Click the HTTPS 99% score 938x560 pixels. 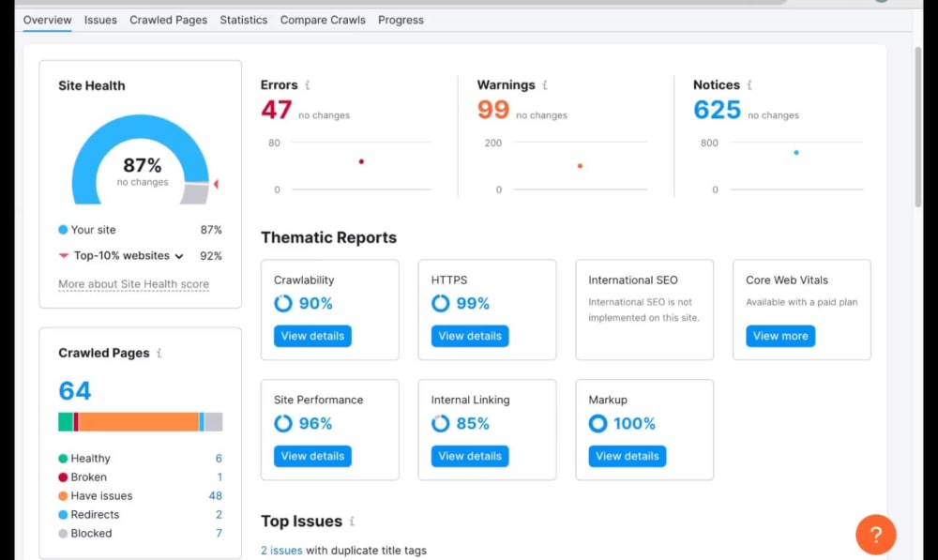click(x=473, y=303)
